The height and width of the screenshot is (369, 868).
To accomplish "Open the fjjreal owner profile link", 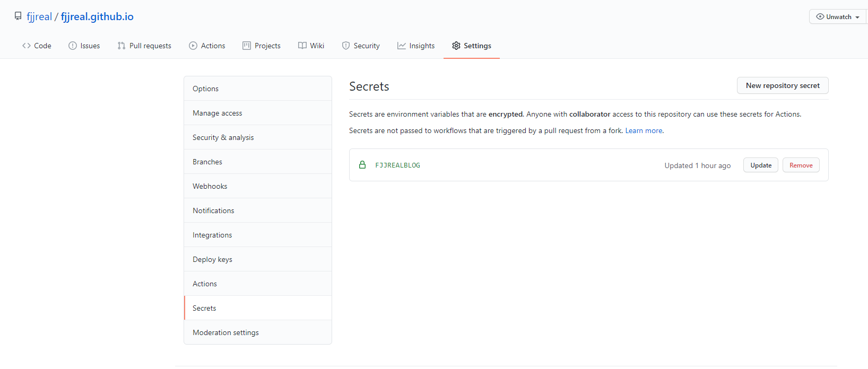I will click(x=39, y=16).
